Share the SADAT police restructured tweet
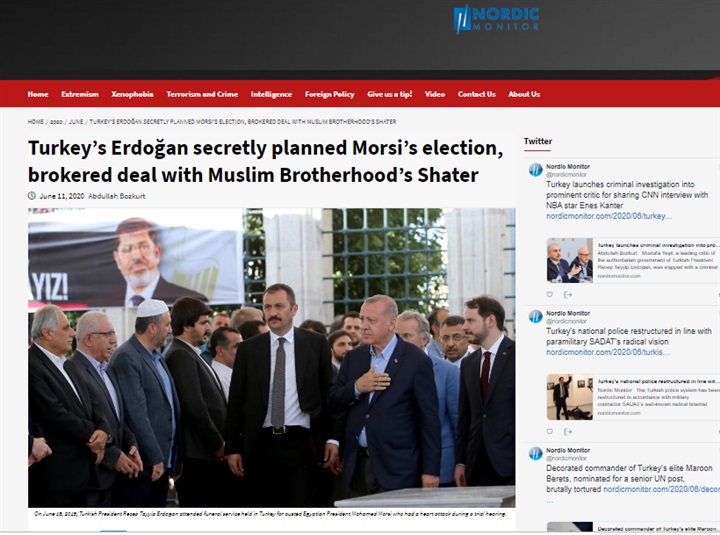This screenshot has width=720, height=535. tap(568, 431)
